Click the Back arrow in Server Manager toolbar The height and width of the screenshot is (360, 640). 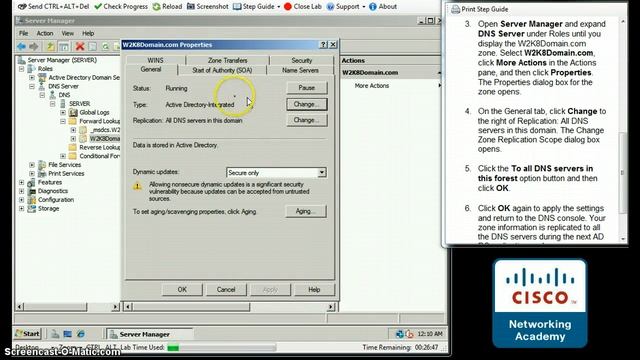pyautogui.click(x=22, y=47)
